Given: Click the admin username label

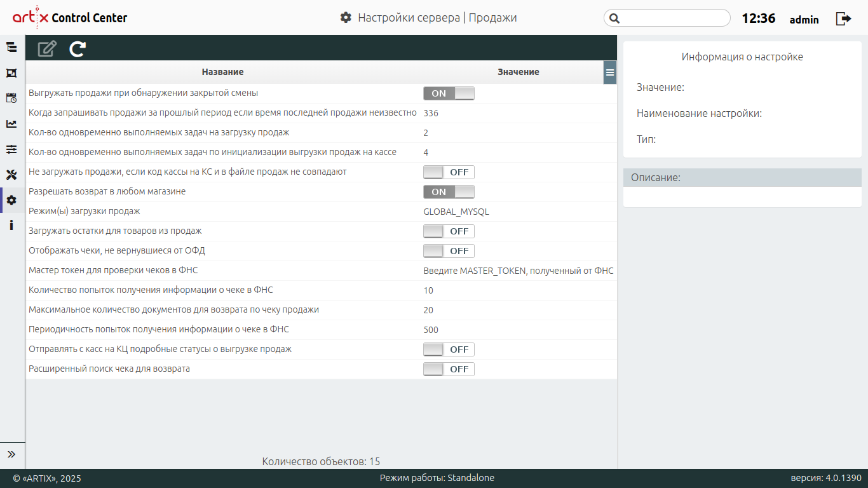Looking at the screenshot, I should point(804,20).
